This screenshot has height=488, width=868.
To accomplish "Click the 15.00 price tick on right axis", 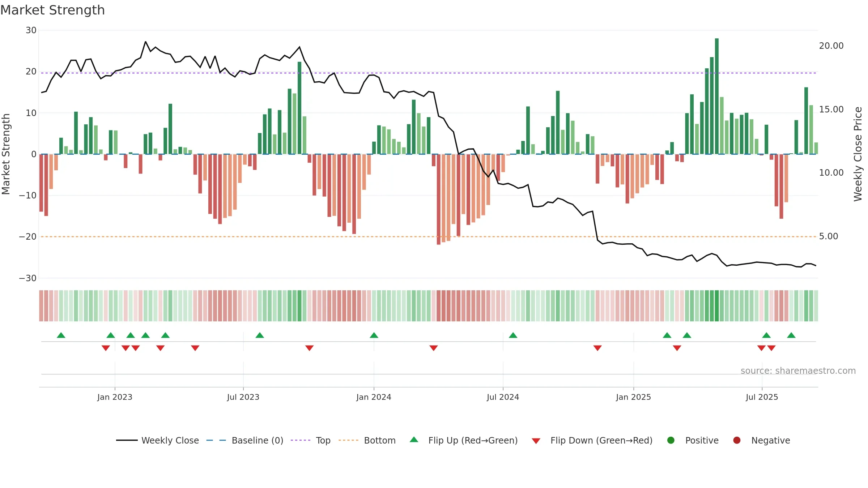I will 831,110.
